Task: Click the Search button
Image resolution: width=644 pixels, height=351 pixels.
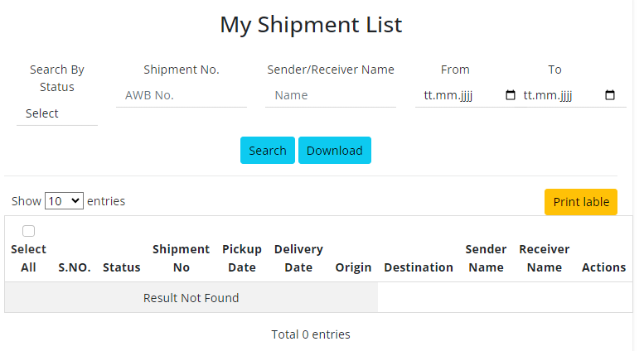Action: [267, 151]
